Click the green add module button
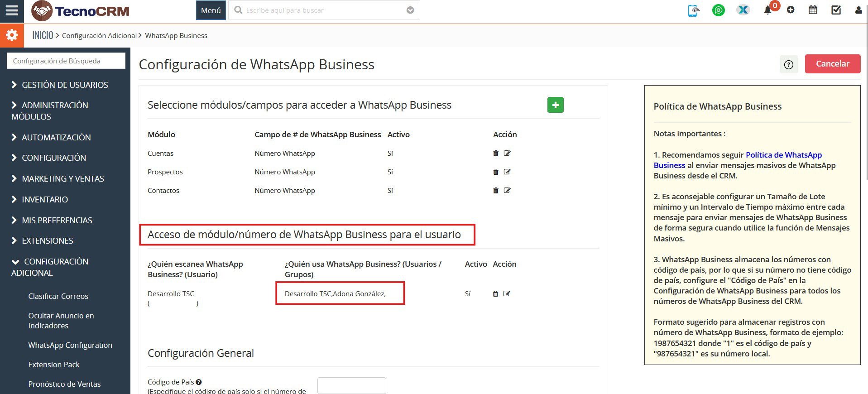This screenshot has height=394, width=868. (555, 105)
